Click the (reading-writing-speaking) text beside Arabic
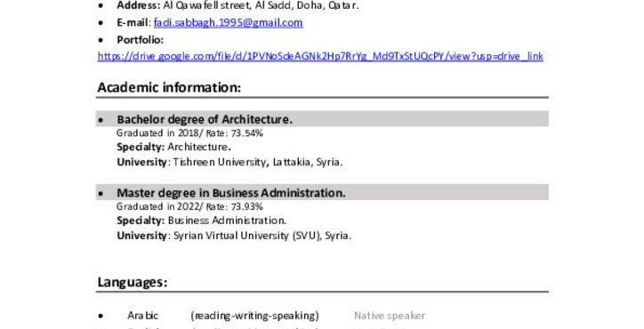The image size is (644, 329). (254, 316)
